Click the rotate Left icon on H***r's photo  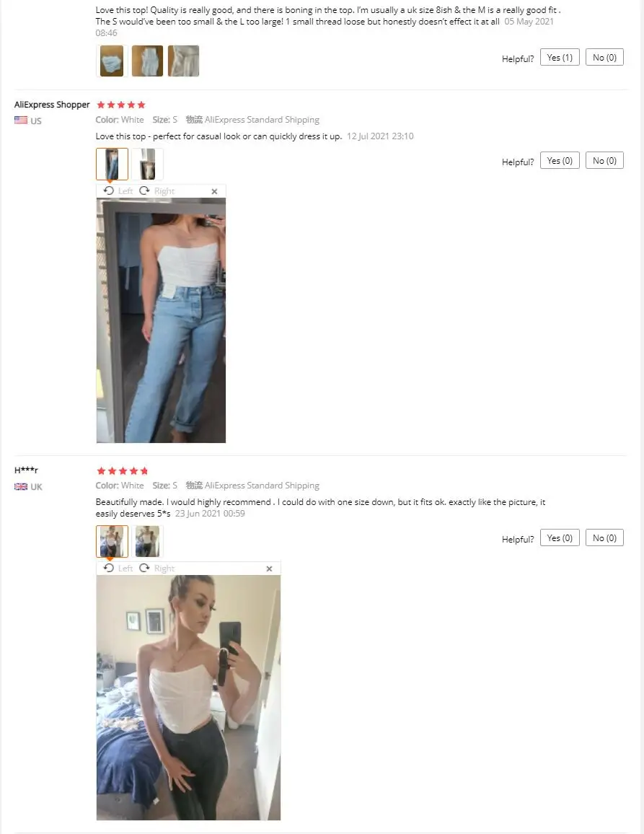coord(109,568)
